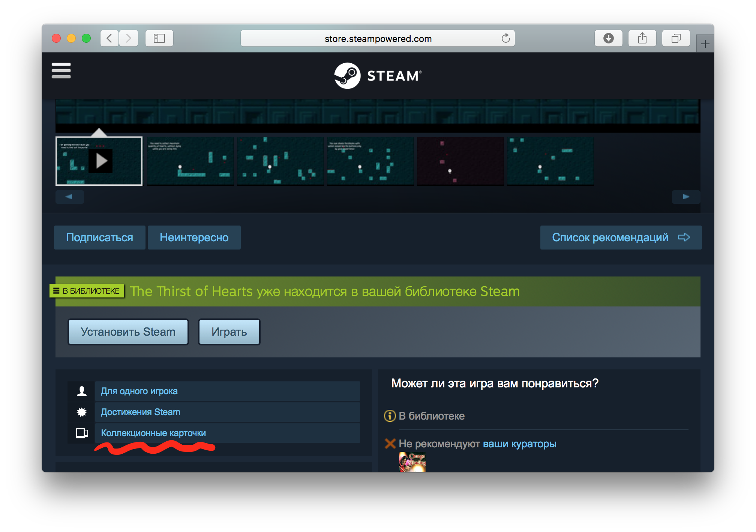Enter full screen with green button
The height and width of the screenshot is (532, 756).
[x=86, y=38]
